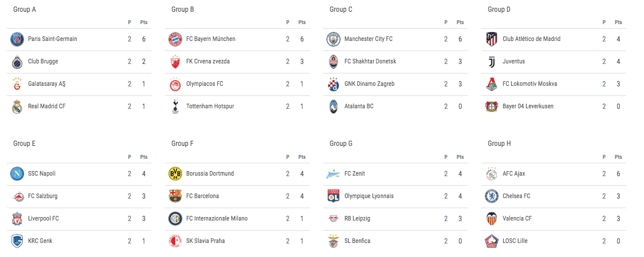This screenshot has height=257, width=644.
Task: Open the Olympique Lyonnais team name
Action: click(369, 196)
